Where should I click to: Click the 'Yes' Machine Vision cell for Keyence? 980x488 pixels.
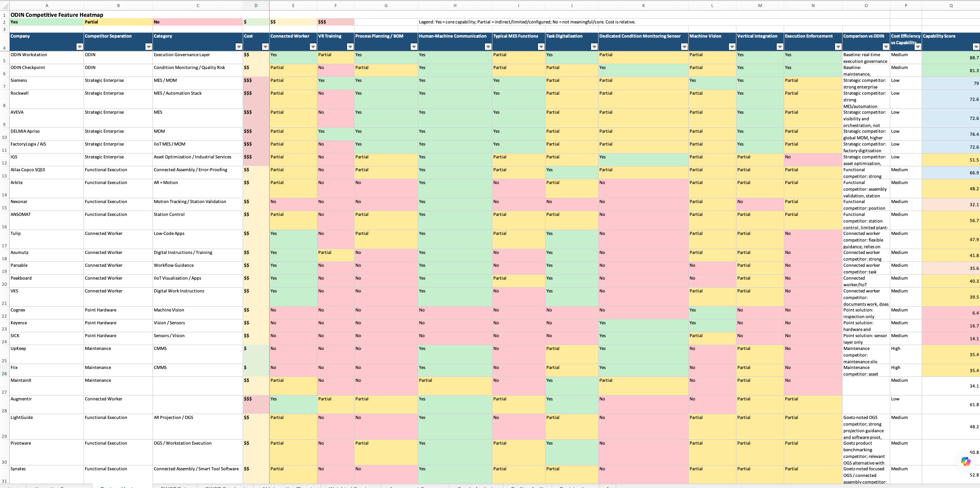[712, 326]
